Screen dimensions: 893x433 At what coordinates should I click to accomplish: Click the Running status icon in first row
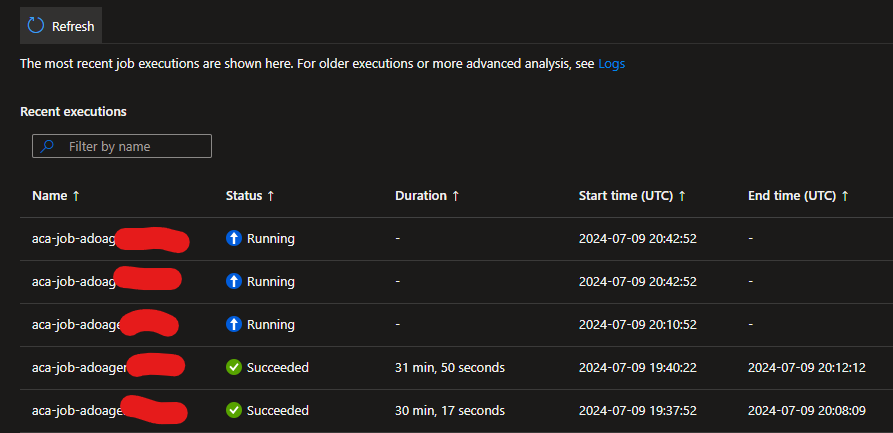point(234,239)
